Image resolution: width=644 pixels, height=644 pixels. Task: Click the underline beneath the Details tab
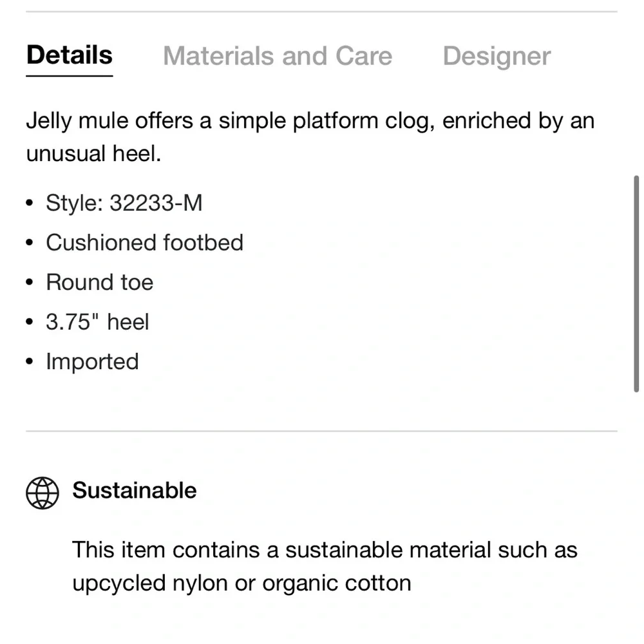(70, 76)
